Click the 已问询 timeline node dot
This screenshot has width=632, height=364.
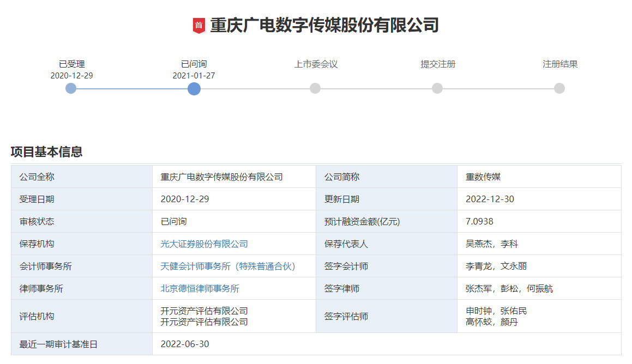(194, 89)
